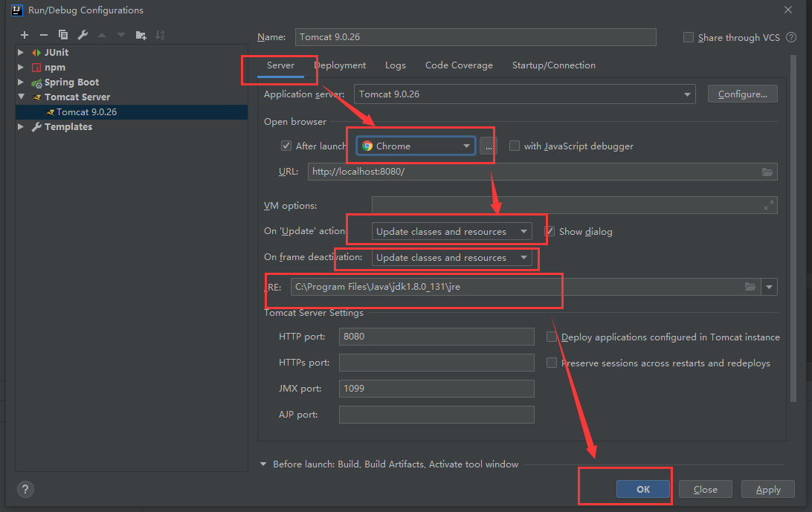Toggle After launch checkbox
Viewport: 812px width, 512px height.
point(286,146)
